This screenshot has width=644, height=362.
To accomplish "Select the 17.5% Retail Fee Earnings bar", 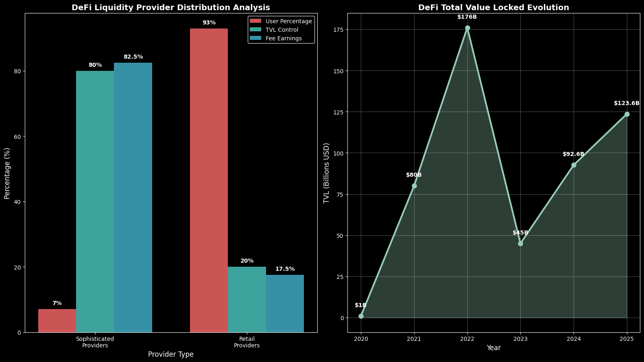I will 285,303.
